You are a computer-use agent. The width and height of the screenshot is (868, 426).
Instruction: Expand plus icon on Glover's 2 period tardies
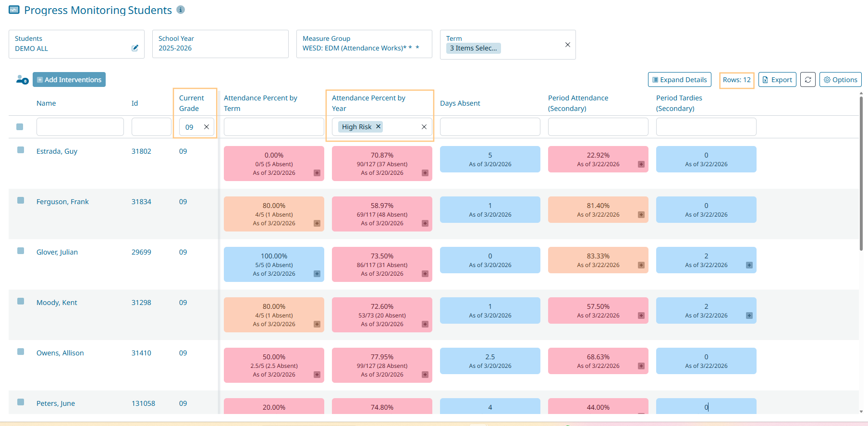(749, 265)
